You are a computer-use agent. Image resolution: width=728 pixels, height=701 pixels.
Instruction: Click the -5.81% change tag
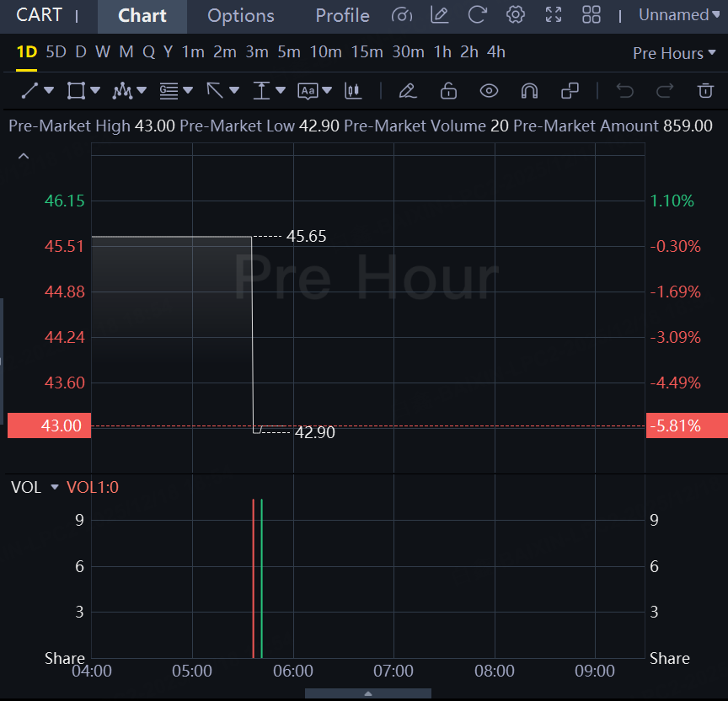click(687, 425)
